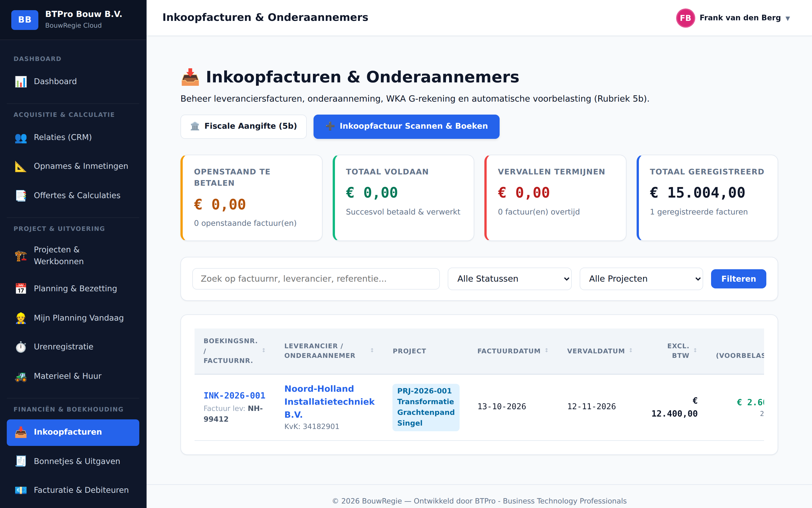Open the Alle Projecten dropdown

click(641, 279)
